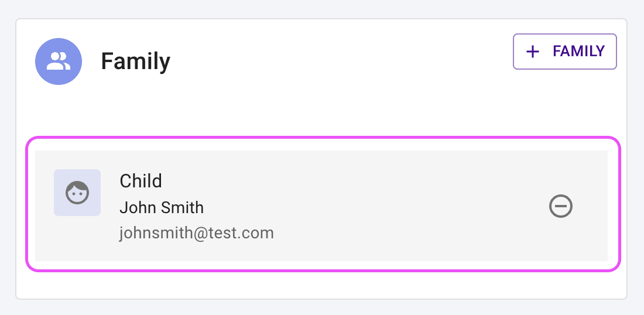Remove John Smith with the minus circle icon
This screenshot has width=644, height=315.
[x=560, y=206]
